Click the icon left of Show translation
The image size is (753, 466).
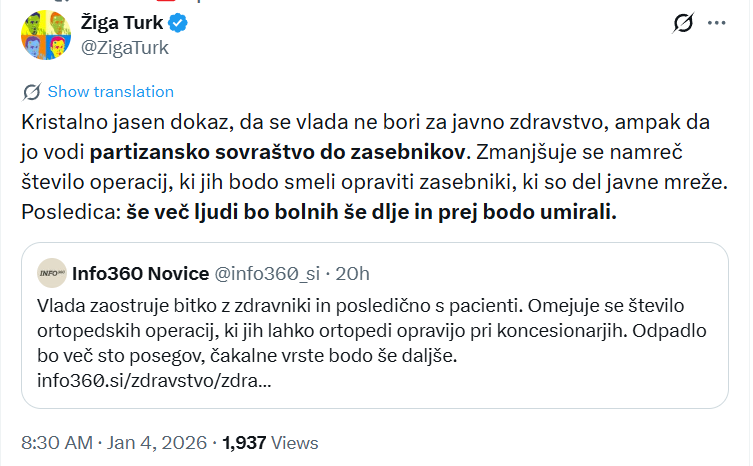(x=32, y=92)
